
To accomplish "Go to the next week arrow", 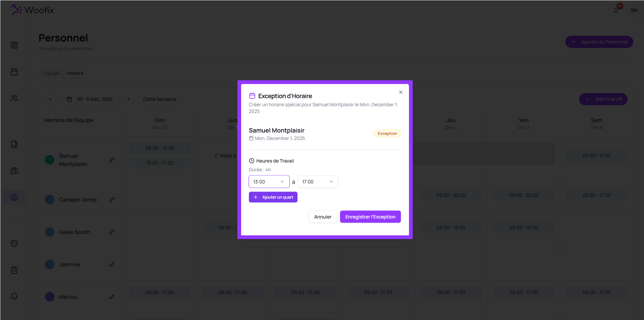I will tap(128, 99).
